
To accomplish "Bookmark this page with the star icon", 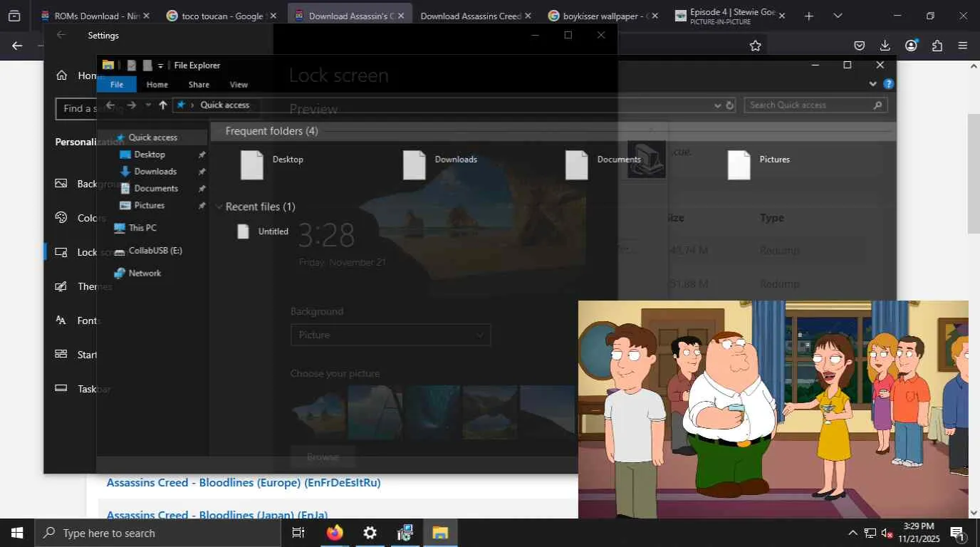I will tap(756, 46).
